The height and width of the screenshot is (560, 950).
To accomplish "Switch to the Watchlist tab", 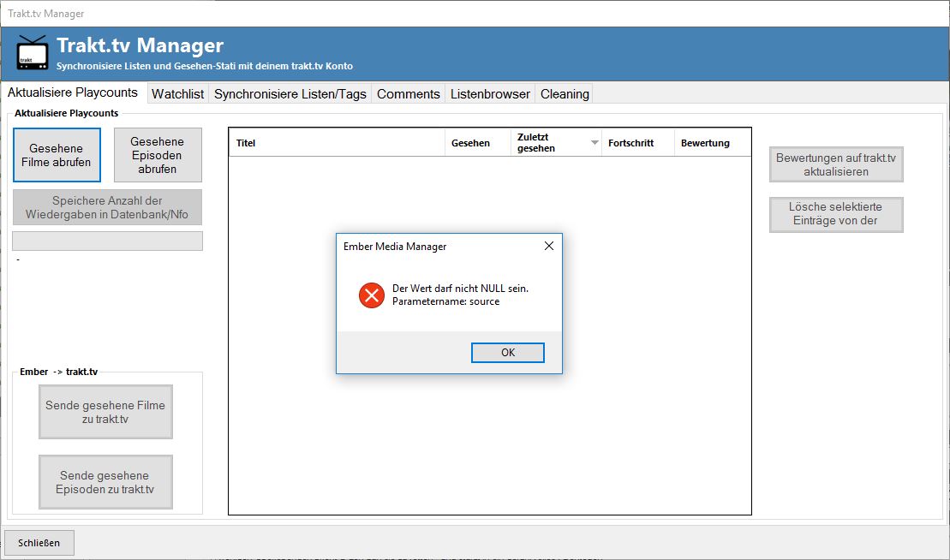I will (177, 94).
